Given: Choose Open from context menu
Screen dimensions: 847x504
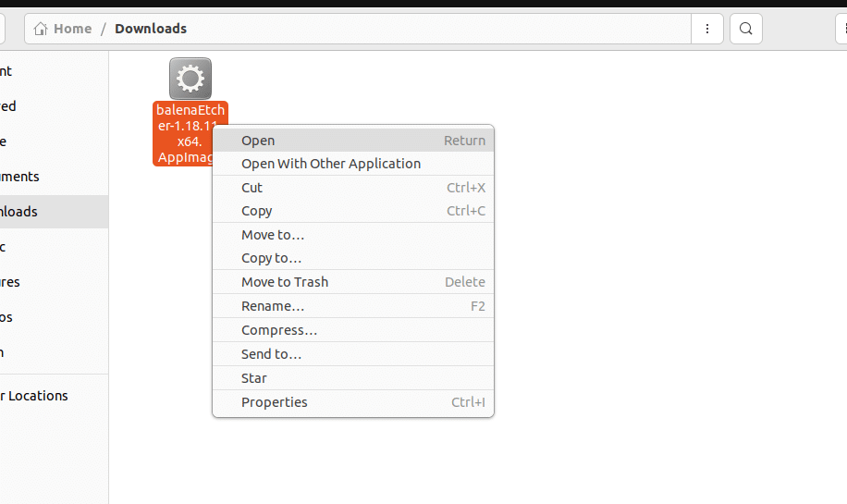Looking at the screenshot, I should [x=353, y=141].
